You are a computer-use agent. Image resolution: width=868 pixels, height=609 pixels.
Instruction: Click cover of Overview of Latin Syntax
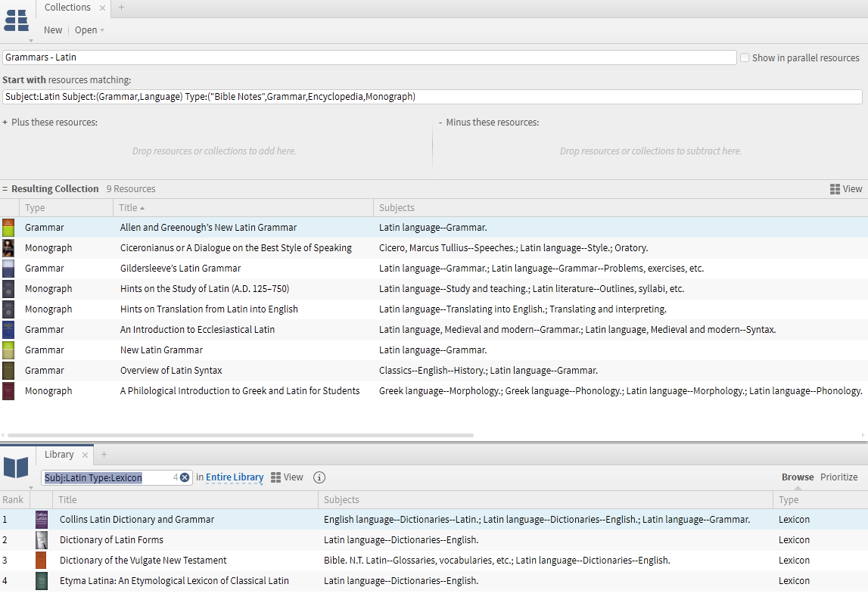(x=8, y=371)
